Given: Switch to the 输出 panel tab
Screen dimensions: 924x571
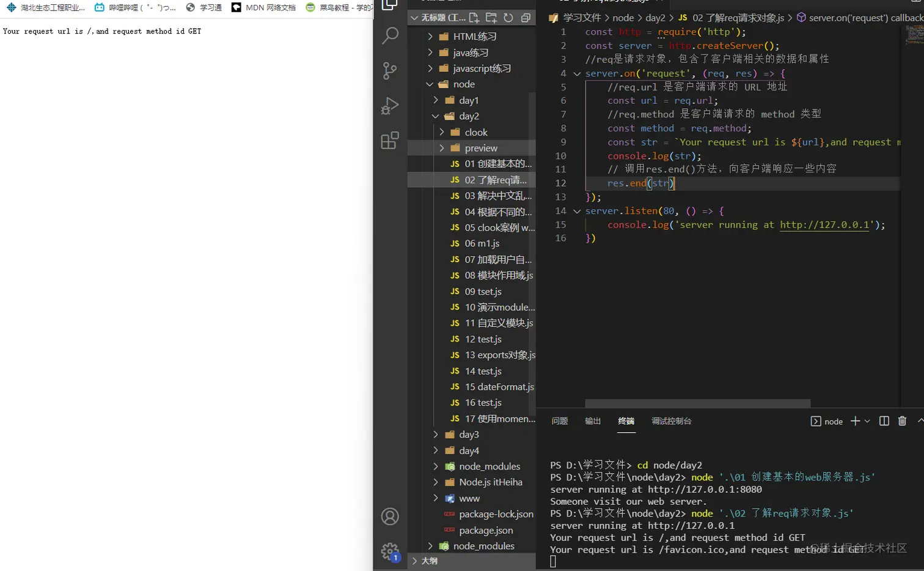Looking at the screenshot, I should pyautogui.click(x=593, y=421).
